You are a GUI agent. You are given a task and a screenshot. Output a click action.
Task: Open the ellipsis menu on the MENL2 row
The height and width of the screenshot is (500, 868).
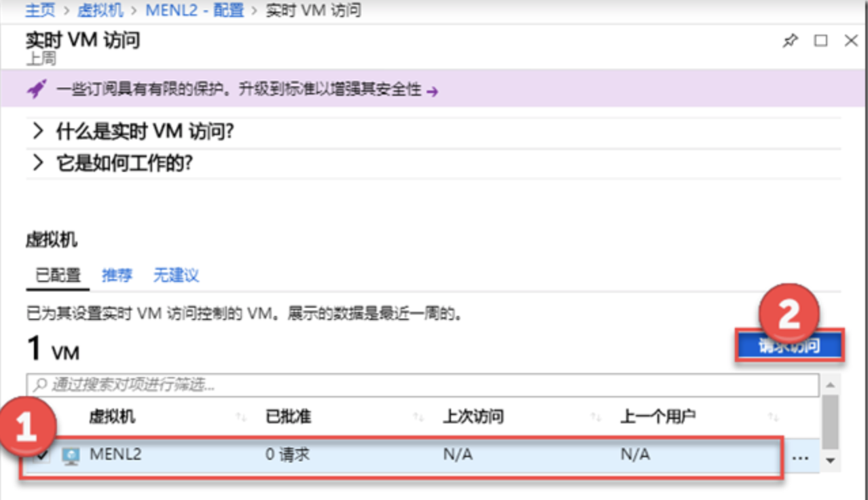(801, 457)
